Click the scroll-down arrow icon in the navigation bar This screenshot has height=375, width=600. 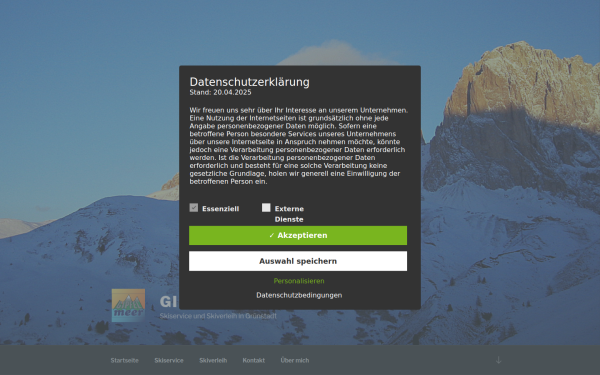(498, 360)
